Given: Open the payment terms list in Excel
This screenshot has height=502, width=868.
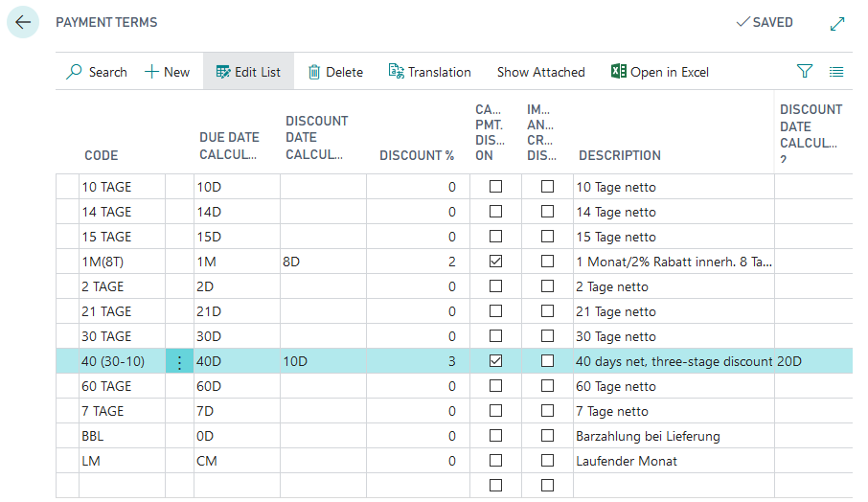Looking at the screenshot, I should click(x=659, y=72).
